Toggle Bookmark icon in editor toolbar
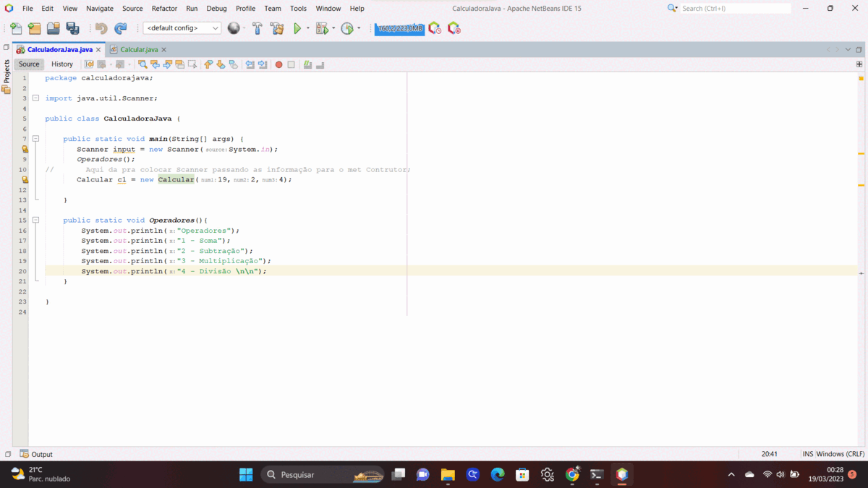The width and height of the screenshot is (868, 488). [x=233, y=64]
